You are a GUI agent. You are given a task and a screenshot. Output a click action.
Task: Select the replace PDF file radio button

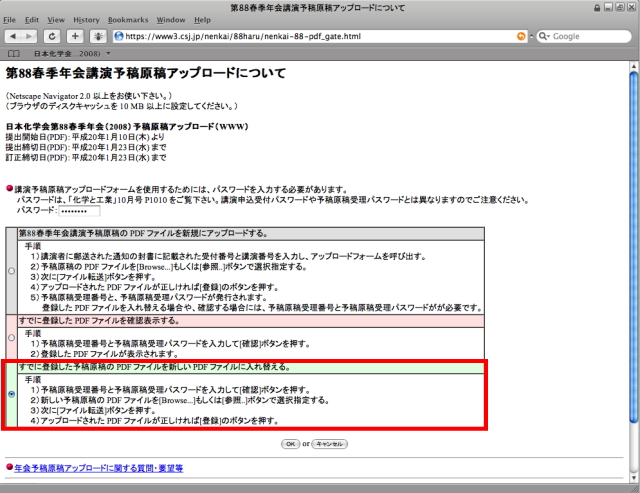(11, 394)
